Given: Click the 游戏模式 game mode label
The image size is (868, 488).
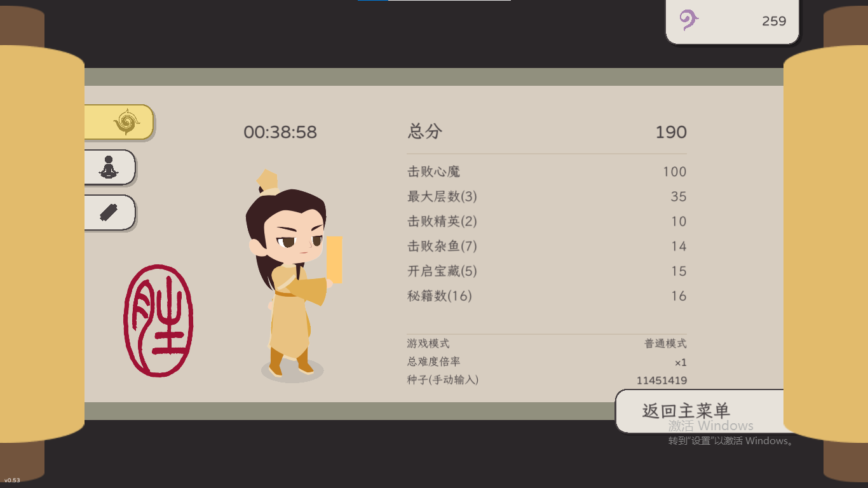Looking at the screenshot, I should (428, 343).
